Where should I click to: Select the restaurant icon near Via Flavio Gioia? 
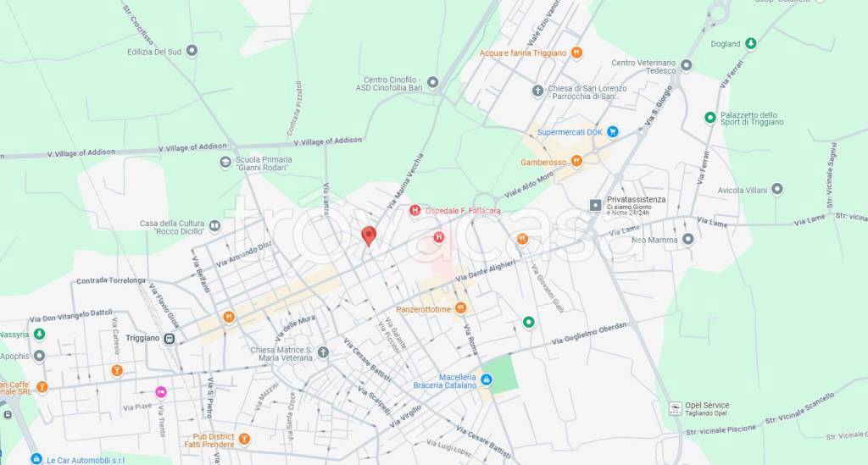[229, 317]
